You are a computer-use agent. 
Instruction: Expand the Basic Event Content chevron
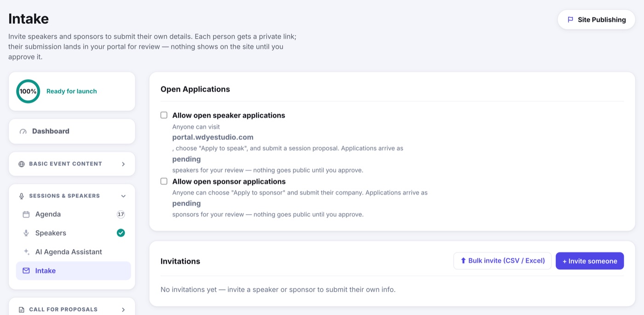coord(123,164)
